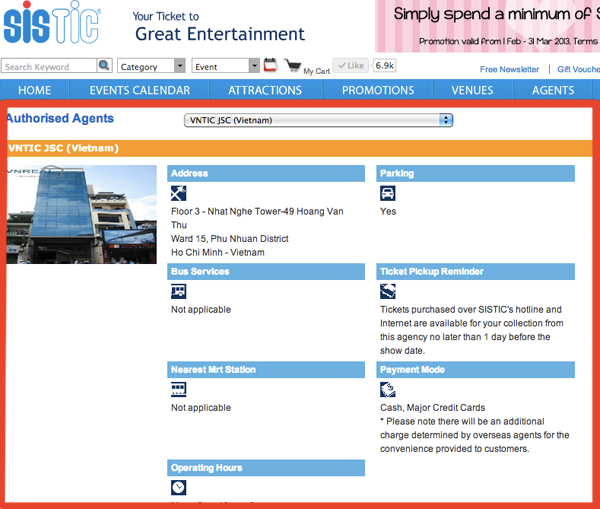Click the Bus Services section header
Viewport: 600px width, 509px height.
tap(266, 272)
